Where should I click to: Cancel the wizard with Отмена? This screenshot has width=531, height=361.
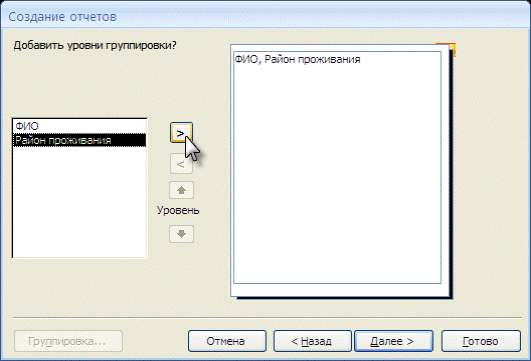(x=227, y=341)
